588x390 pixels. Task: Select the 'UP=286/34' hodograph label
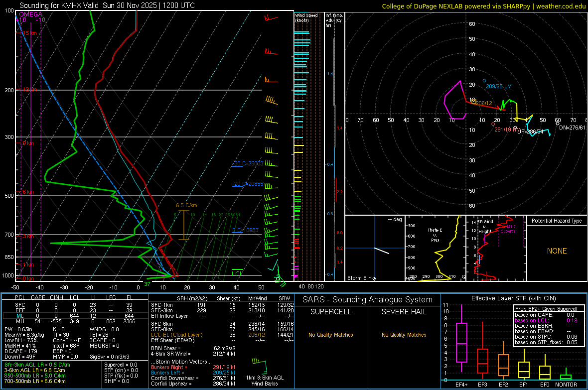530,131
